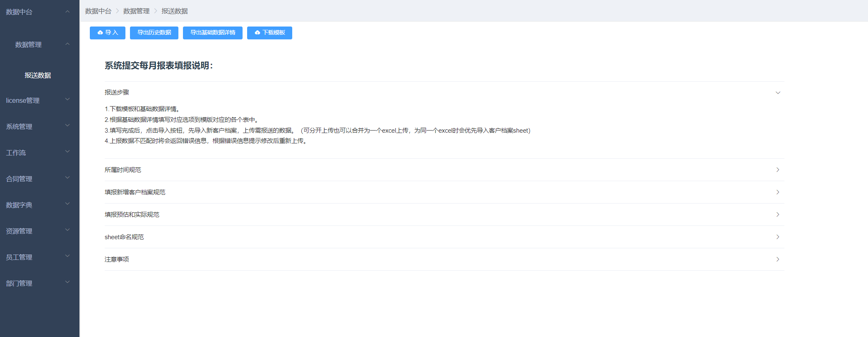Viewport: 868px width, 337px height.
Task: Expand license管理 sidebar menu
Action: pos(40,100)
